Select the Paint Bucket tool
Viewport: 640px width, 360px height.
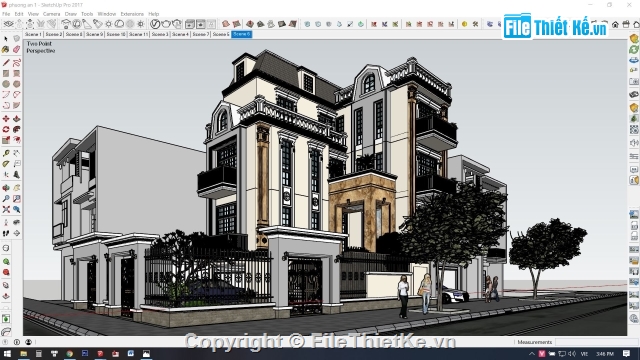pos(6,49)
